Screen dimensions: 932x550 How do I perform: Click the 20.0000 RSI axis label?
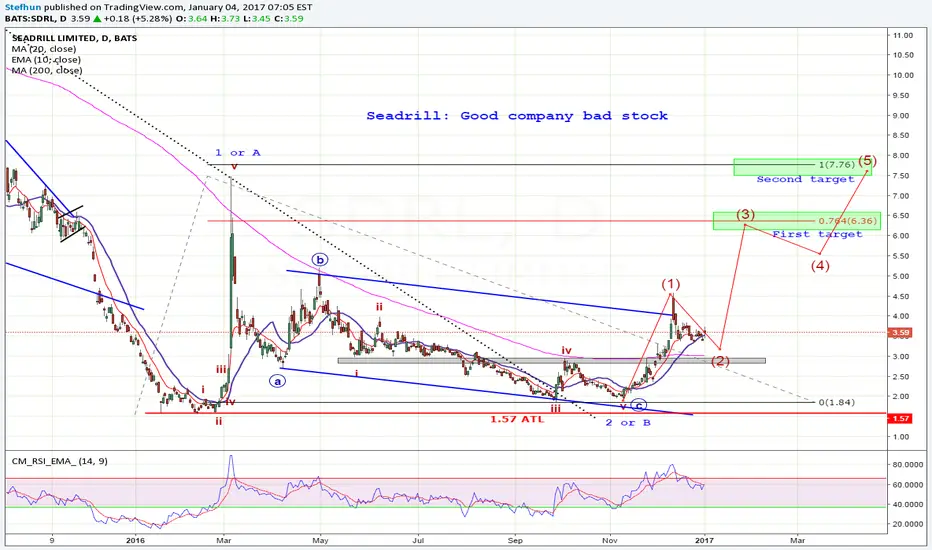pyautogui.click(x=906, y=524)
